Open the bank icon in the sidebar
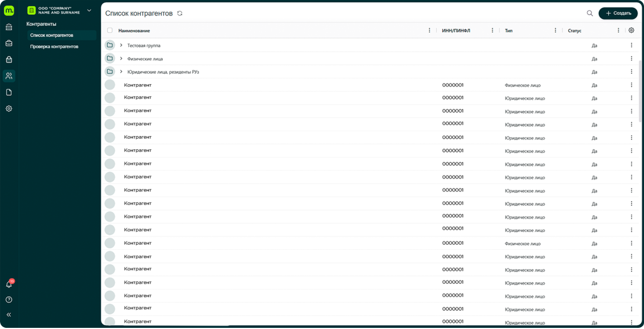The image size is (644, 329). 9,27
